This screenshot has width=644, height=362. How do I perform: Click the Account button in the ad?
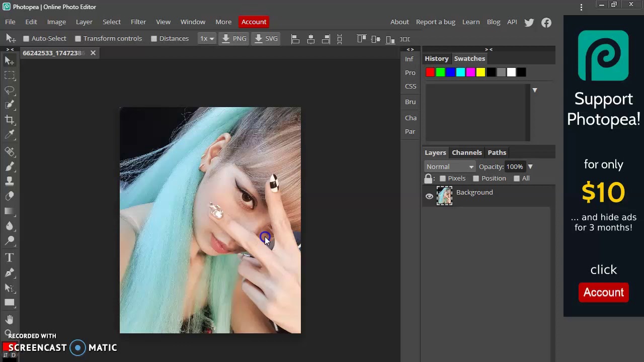(604, 293)
